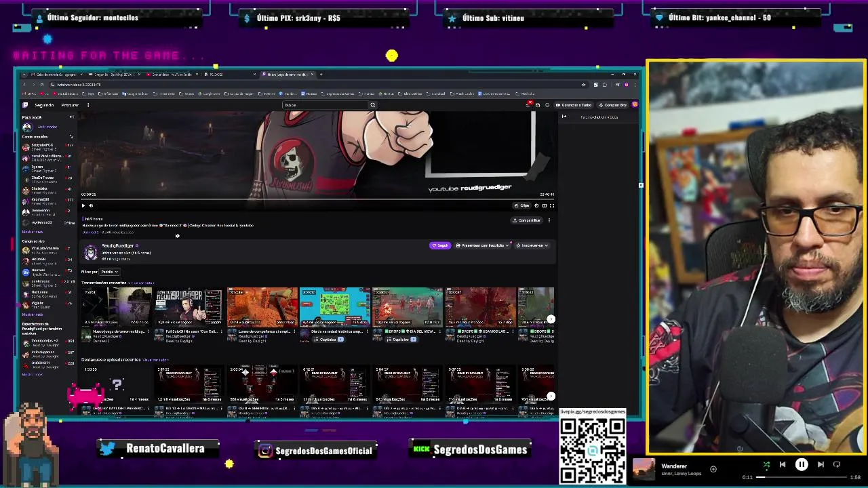The image size is (868, 488).
Task: Open Twitch notifications bell with red badge
Action: 528,104
